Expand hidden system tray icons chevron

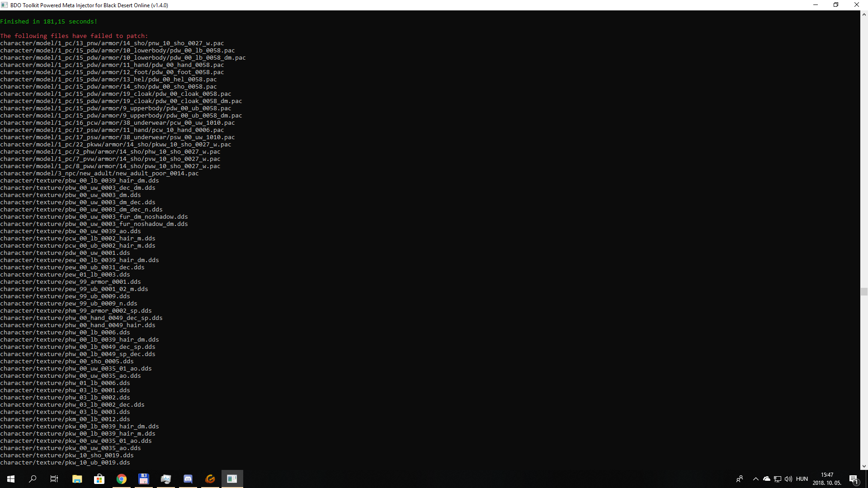point(755,479)
